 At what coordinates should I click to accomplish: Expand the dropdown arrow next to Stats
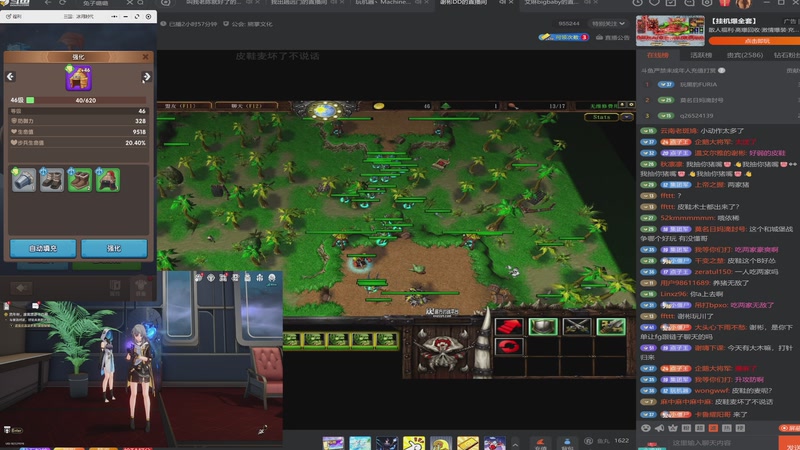[x=627, y=117]
